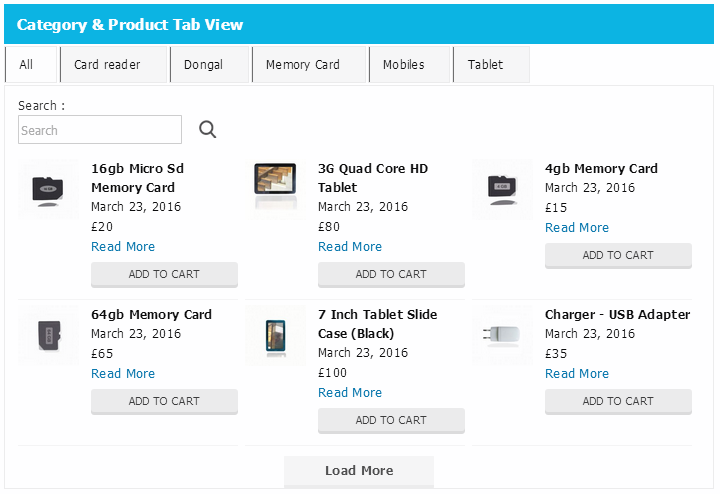Read more about 3G Quad Core HD Tablet
The height and width of the screenshot is (494, 720).
(x=350, y=247)
